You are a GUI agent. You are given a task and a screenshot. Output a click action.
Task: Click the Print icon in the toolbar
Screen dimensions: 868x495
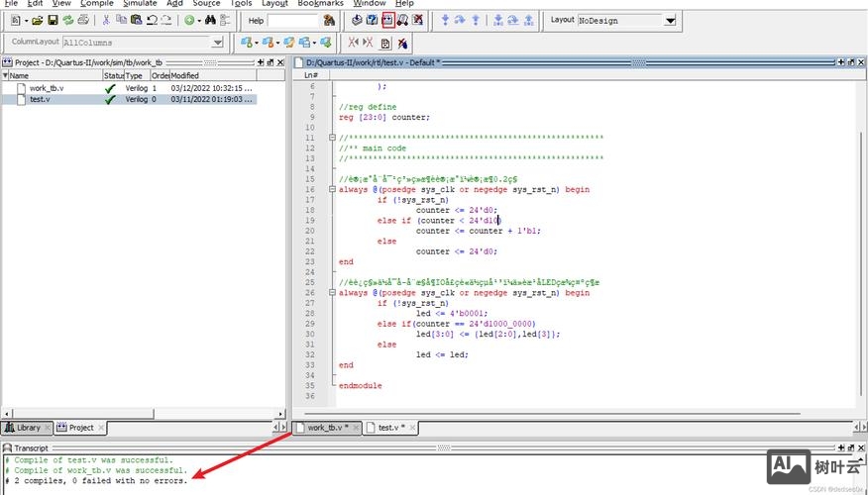click(x=84, y=20)
